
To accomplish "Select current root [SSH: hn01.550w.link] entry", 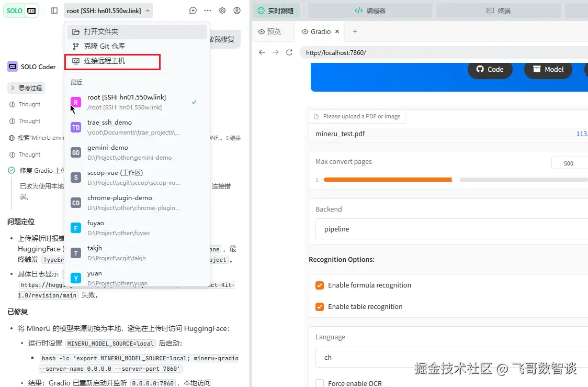I will tap(137, 102).
